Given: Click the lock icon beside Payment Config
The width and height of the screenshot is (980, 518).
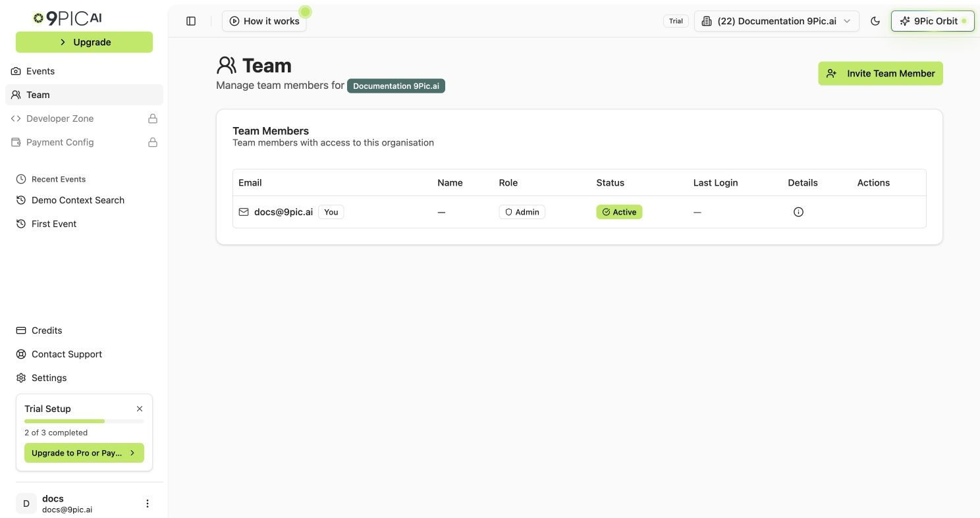Looking at the screenshot, I should [153, 142].
